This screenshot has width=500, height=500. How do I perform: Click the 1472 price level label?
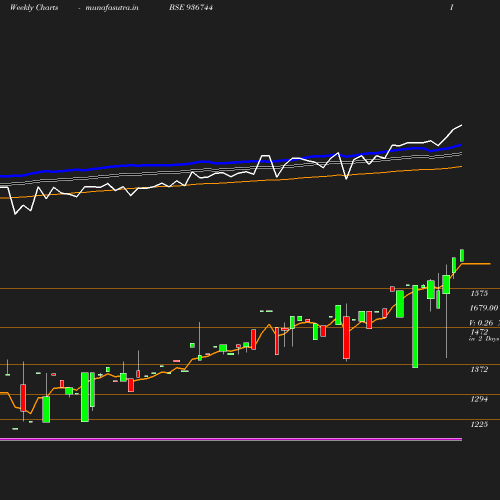pos(479,332)
